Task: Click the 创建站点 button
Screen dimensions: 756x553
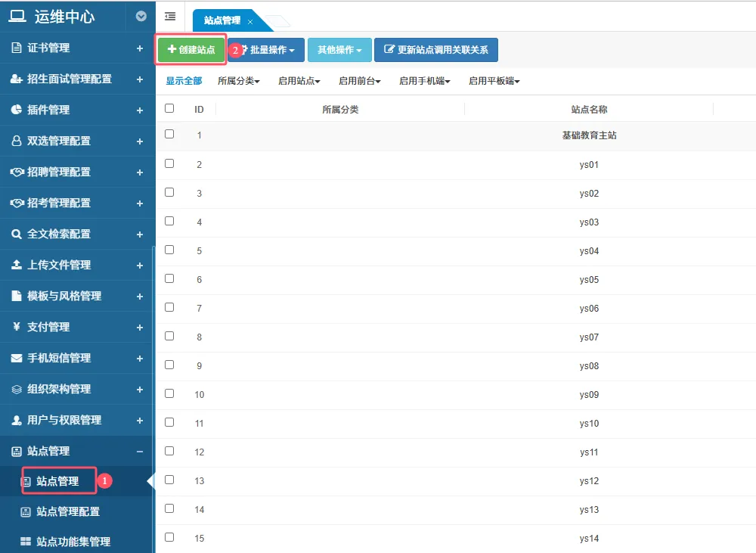Action: 191,50
